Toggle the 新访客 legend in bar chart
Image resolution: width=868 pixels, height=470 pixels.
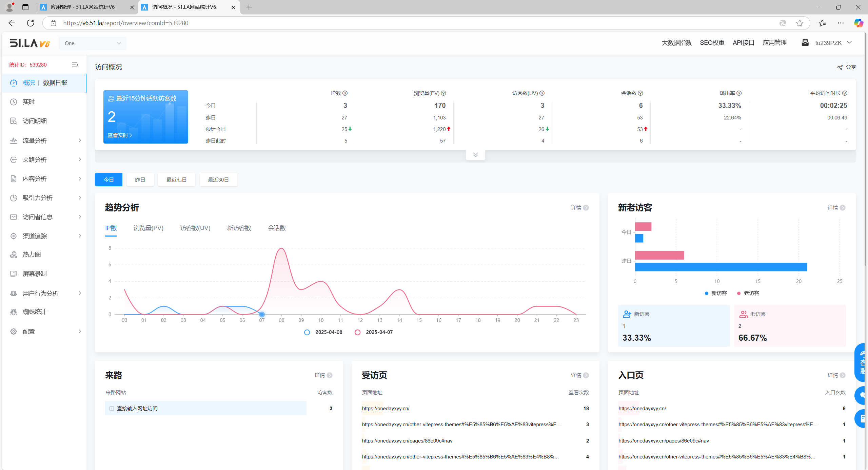(715, 293)
